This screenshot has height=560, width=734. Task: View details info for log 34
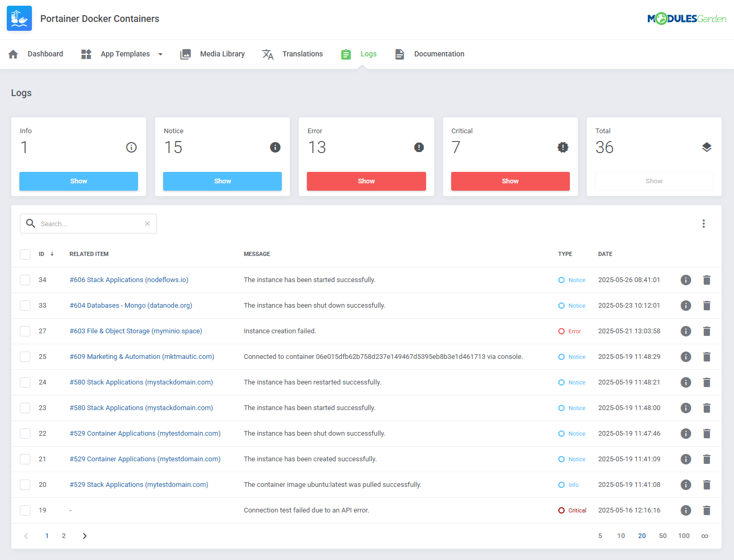[686, 280]
